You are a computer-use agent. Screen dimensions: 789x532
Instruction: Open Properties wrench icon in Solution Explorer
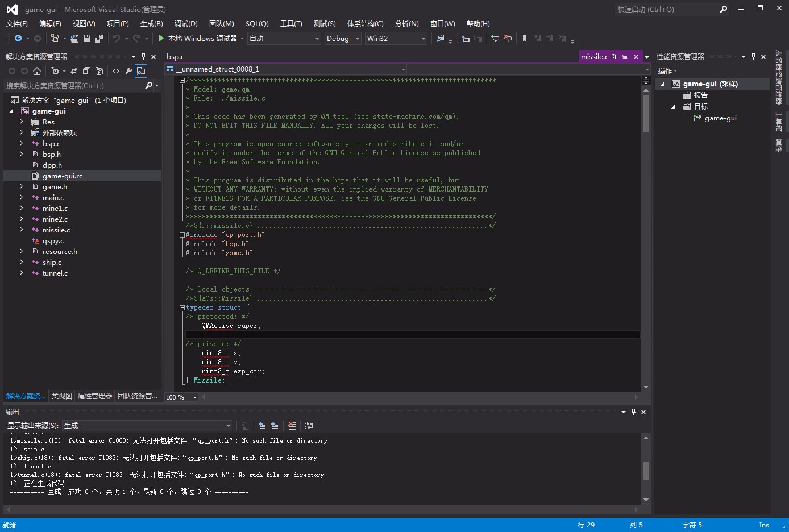click(x=128, y=71)
